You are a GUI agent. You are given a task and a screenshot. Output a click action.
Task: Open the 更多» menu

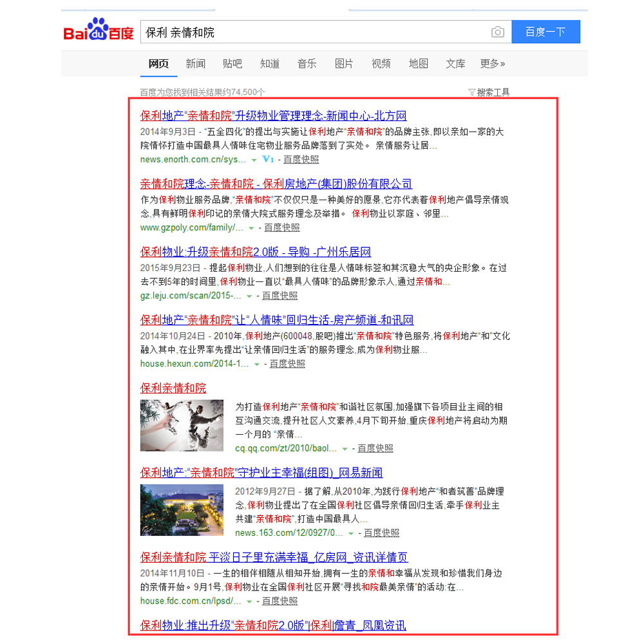click(x=493, y=64)
